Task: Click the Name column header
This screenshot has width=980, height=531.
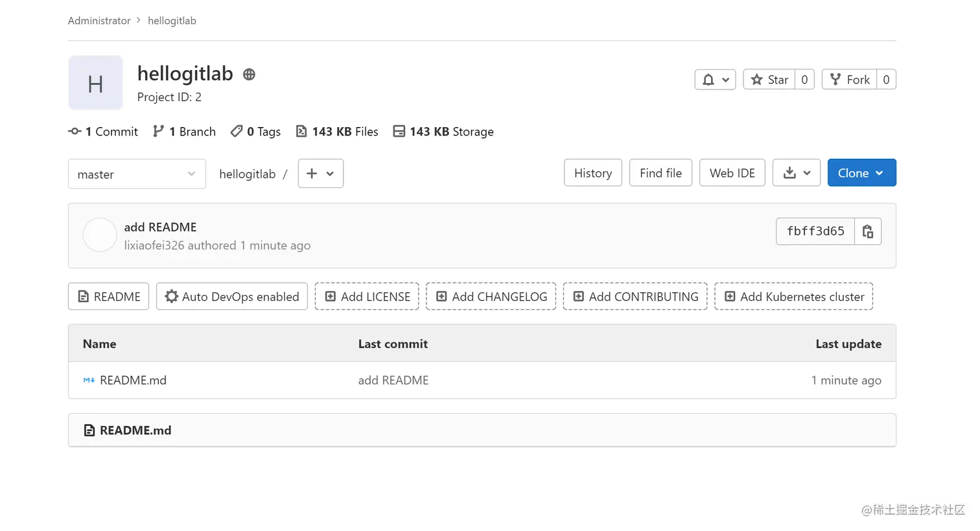Action: (x=99, y=344)
